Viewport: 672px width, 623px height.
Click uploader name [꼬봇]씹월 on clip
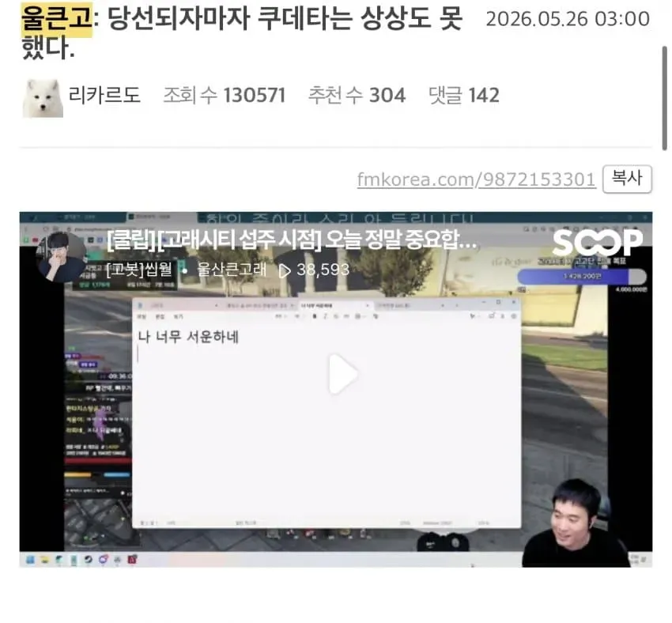[139, 270]
